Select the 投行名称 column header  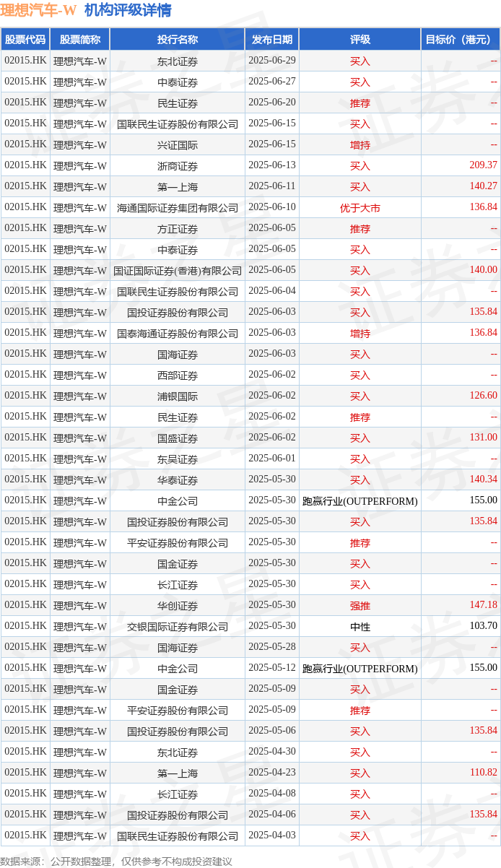pyautogui.click(x=178, y=40)
